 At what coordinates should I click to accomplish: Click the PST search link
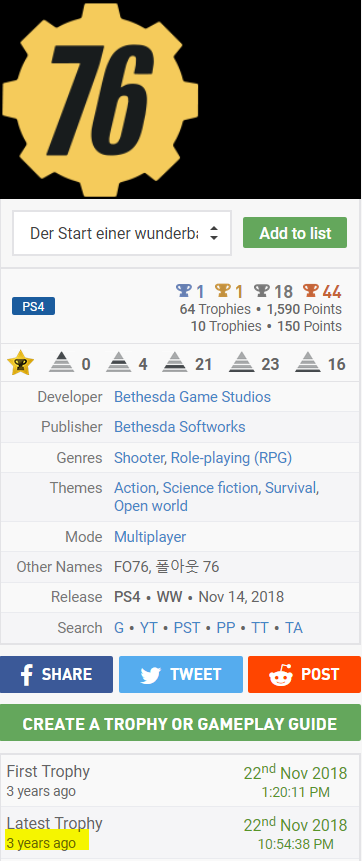(x=187, y=628)
